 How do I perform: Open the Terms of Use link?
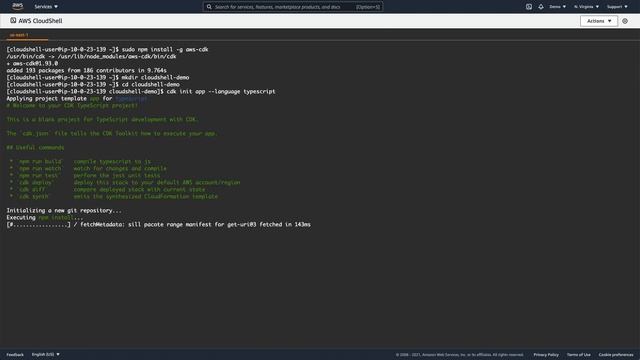click(x=578, y=355)
